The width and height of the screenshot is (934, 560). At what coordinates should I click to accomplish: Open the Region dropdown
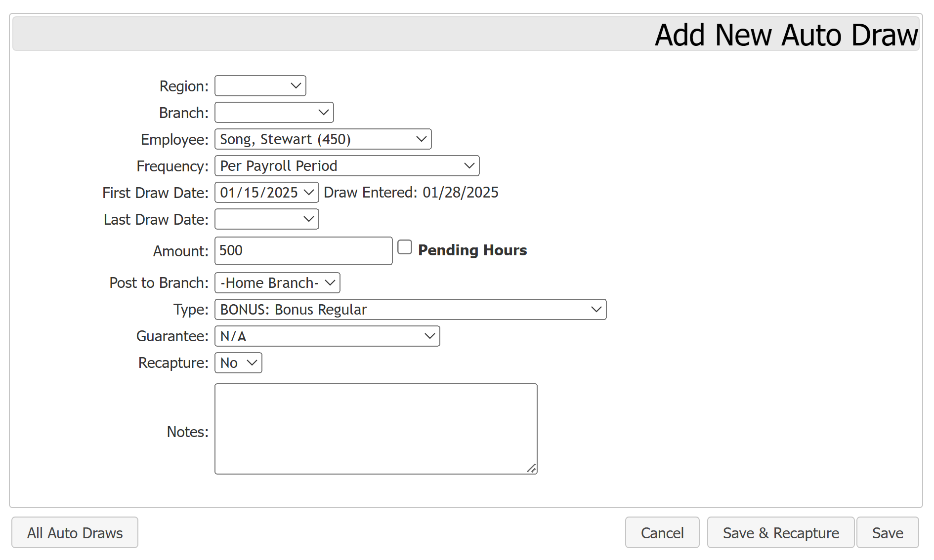point(260,86)
